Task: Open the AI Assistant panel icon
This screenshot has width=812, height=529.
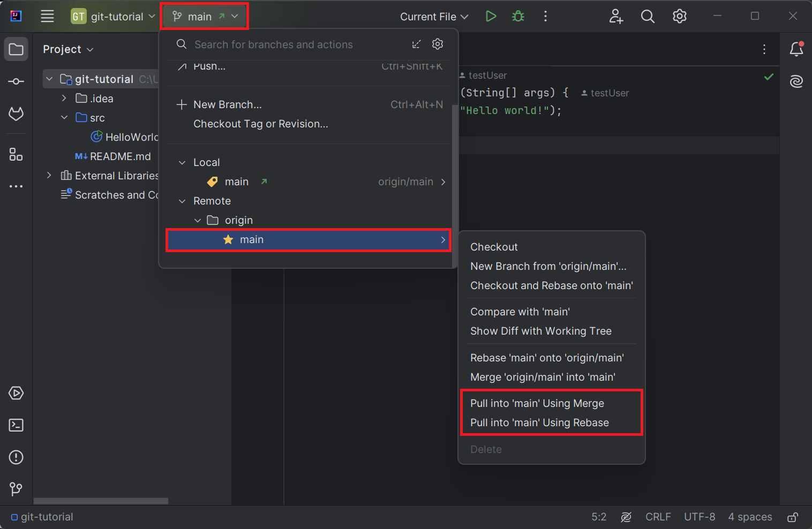Action: click(796, 81)
